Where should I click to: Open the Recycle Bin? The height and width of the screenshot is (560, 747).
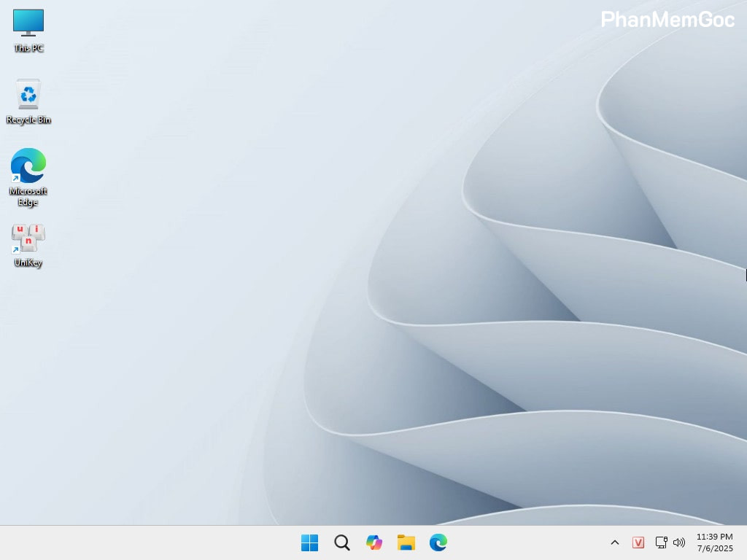[28, 95]
